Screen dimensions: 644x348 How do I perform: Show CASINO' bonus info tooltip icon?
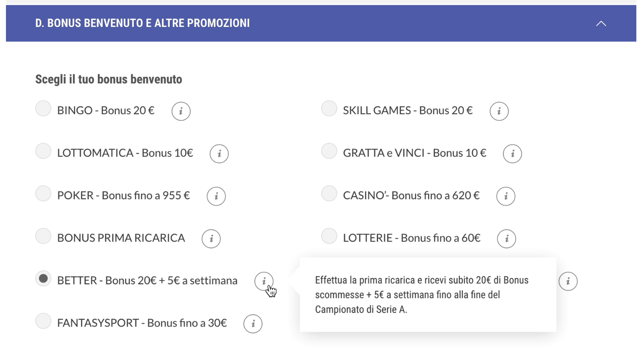tap(505, 196)
